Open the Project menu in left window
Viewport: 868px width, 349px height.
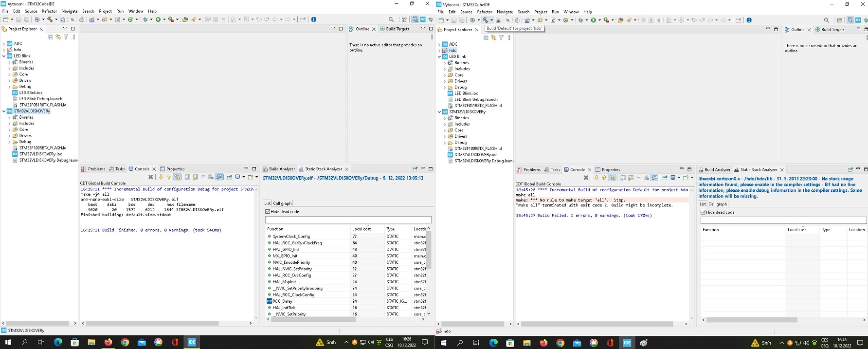pos(105,11)
